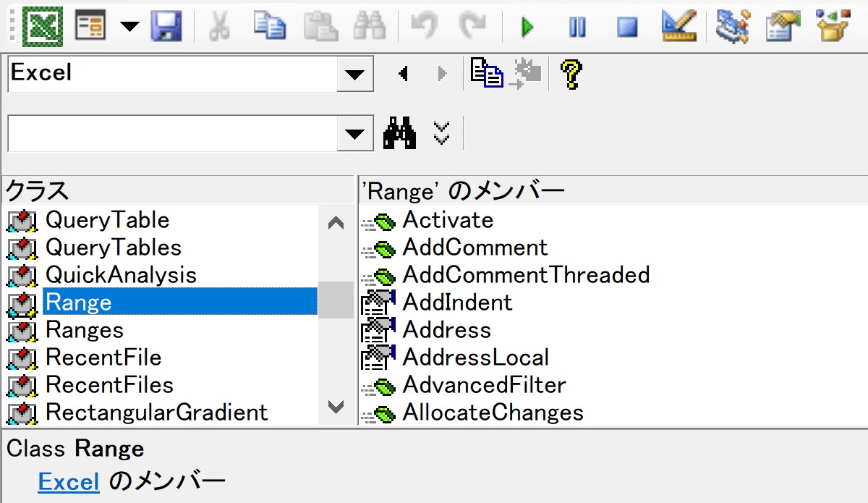Click the Copy icon in main toolbar
This screenshot has width=868, height=503.
coord(269,27)
